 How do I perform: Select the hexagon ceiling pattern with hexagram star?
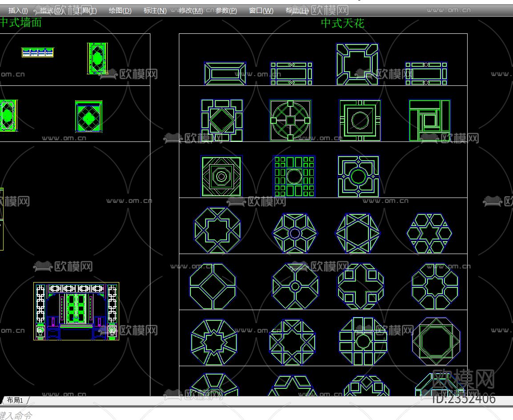(x=358, y=233)
